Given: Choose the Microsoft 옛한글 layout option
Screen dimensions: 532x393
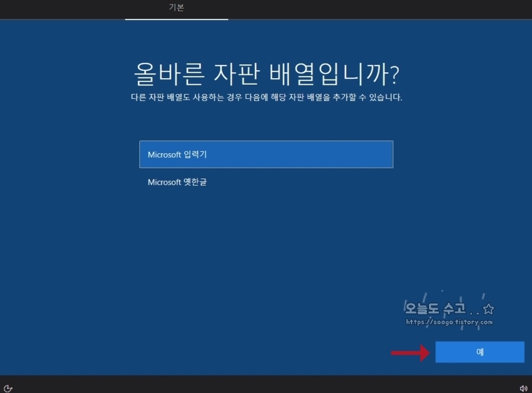Looking at the screenshot, I should [266, 182].
